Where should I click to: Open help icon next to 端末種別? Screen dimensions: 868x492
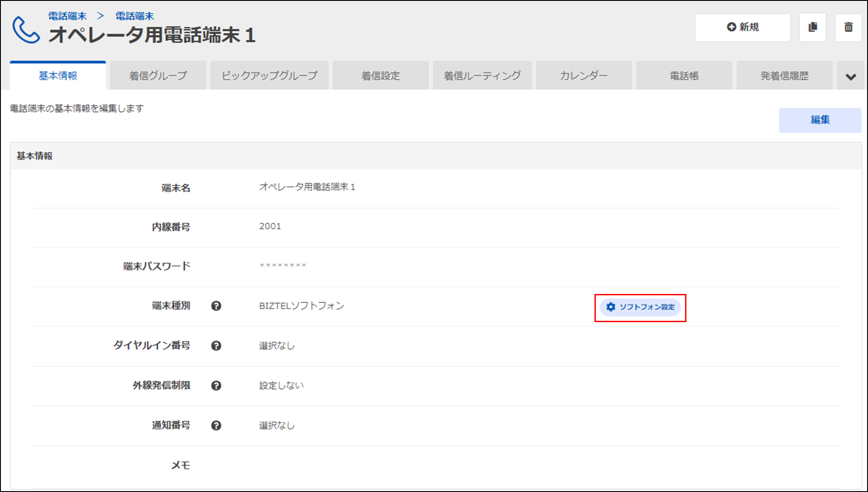coord(216,306)
